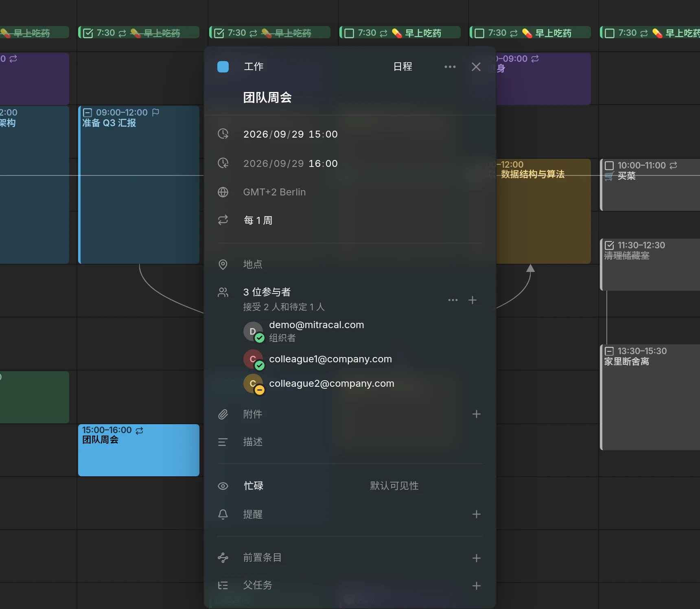Add a new participant with plus
Screen dimensions: 700x609
point(472,300)
